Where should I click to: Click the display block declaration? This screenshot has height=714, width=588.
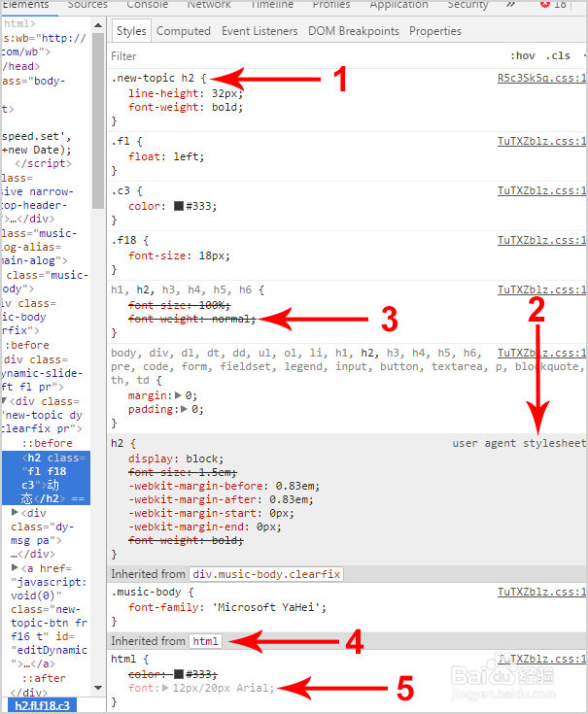click(x=176, y=459)
